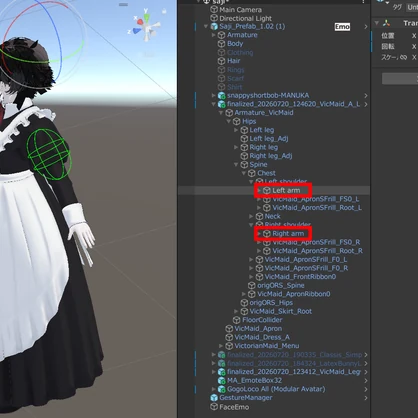Select the origORS_Spine object
The height and width of the screenshot is (418, 418).
click(280, 286)
